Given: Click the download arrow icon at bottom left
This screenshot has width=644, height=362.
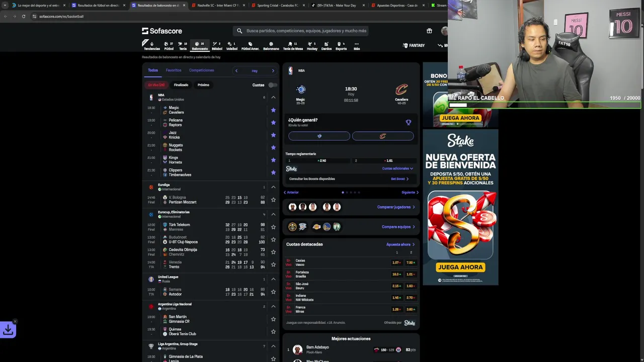Looking at the screenshot, I should [8, 330].
